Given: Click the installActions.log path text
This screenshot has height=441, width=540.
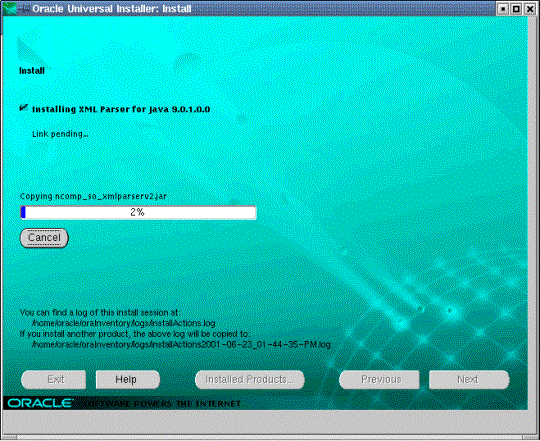Looking at the screenshot, I should coord(123,323).
